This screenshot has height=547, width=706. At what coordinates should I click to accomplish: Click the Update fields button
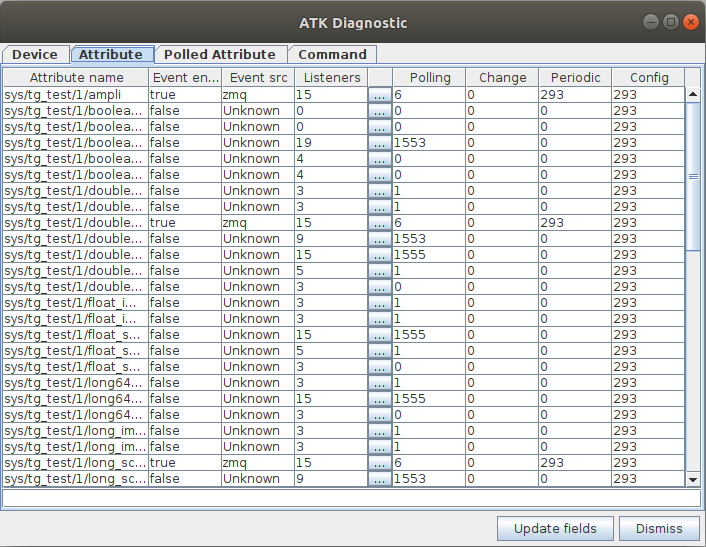point(555,528)
